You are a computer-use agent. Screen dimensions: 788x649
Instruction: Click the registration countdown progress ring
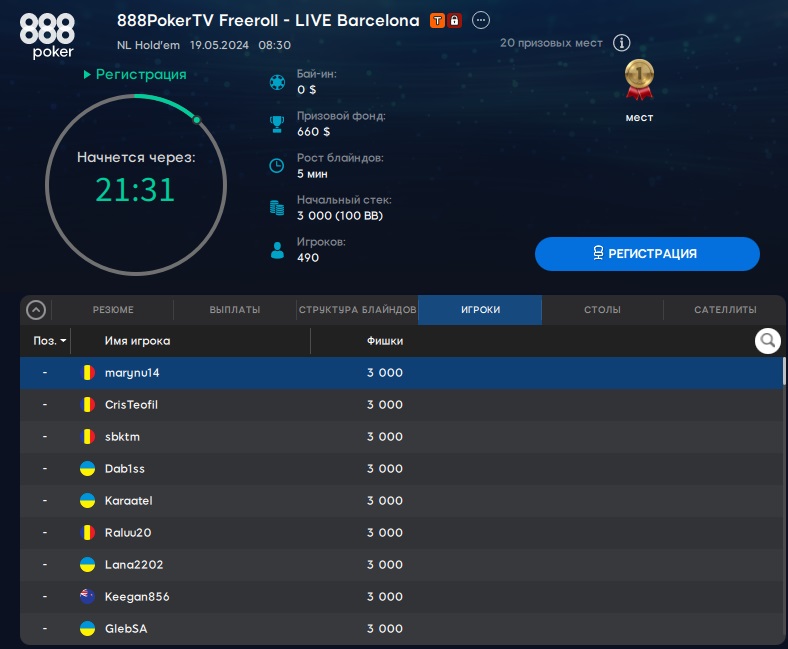coord(136,185)
